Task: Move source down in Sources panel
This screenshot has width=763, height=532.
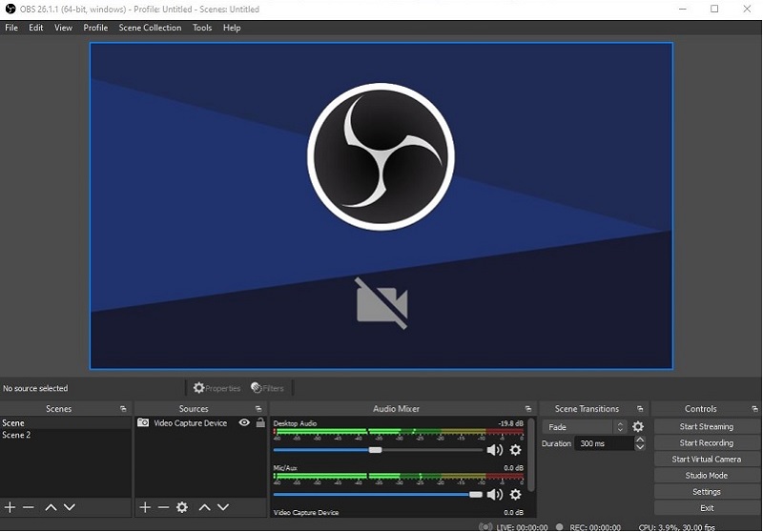Action: pyautogui.click(x=223, y=507)
